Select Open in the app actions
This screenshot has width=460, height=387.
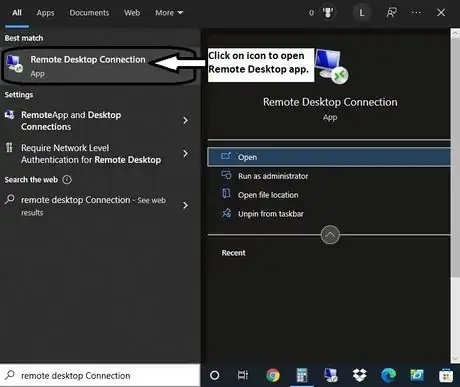(x=329, y=157)
